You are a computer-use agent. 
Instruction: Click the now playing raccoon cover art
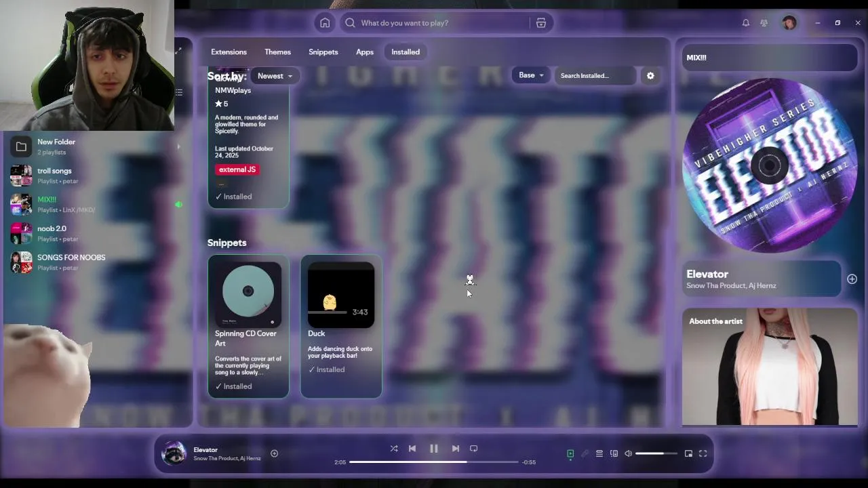pos(174,453)
